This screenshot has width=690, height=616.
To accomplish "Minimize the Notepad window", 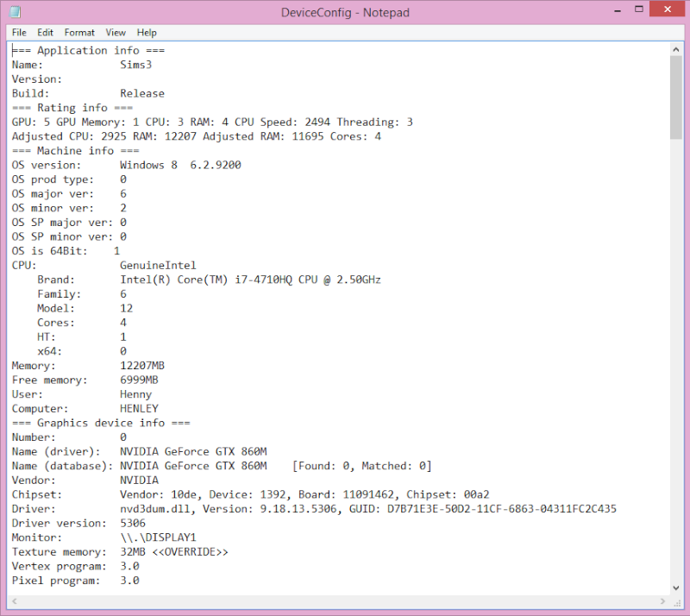I will click(618, 10).
